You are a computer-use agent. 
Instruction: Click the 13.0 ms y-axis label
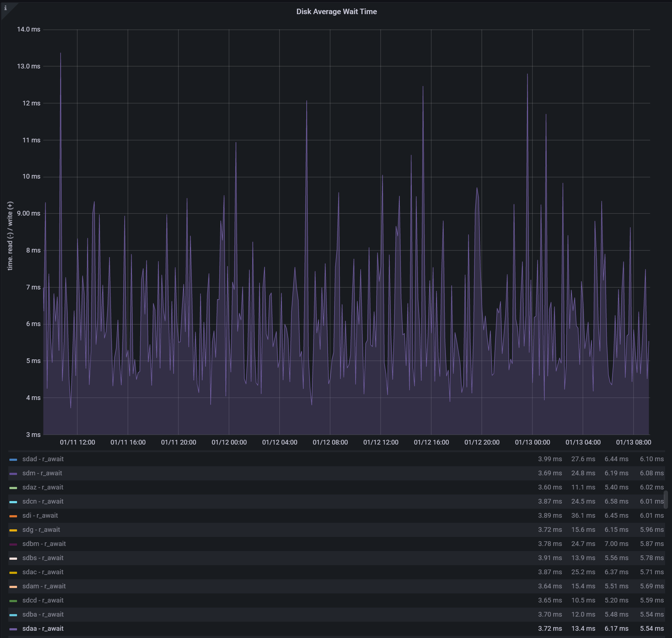[x=29, y=66]
